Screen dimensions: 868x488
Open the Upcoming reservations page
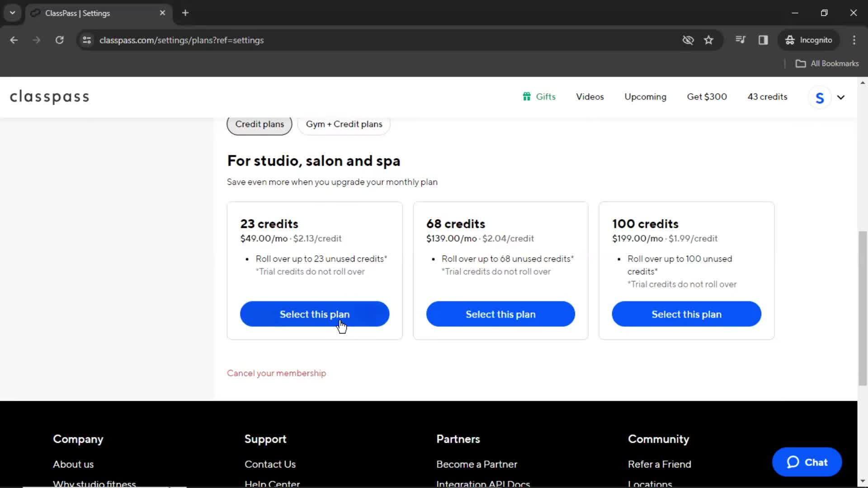[645, 97]
